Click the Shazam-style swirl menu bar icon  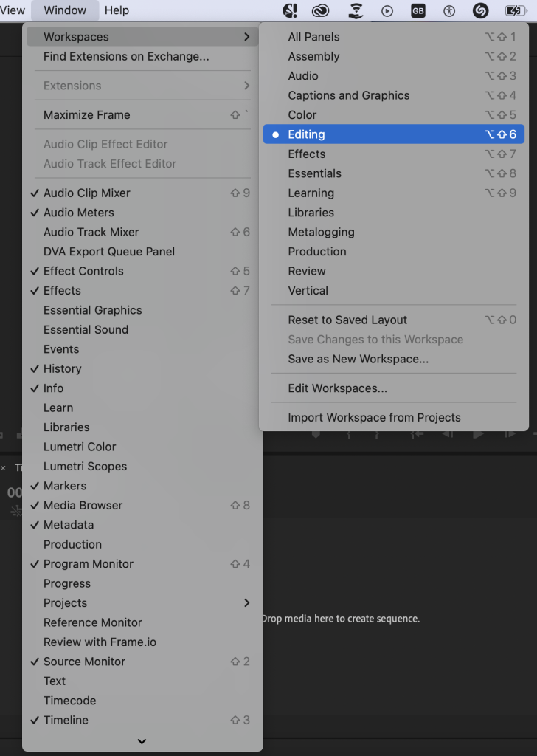480,10
